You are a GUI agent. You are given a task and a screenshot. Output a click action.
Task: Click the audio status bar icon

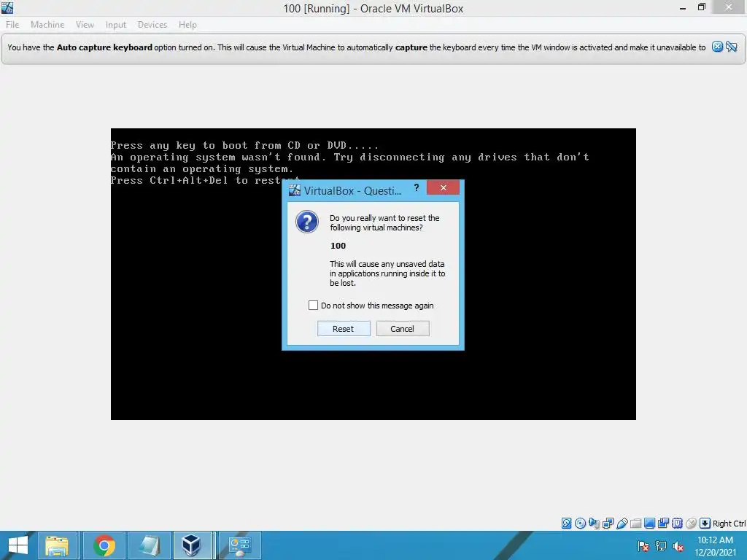click(594, 524)
